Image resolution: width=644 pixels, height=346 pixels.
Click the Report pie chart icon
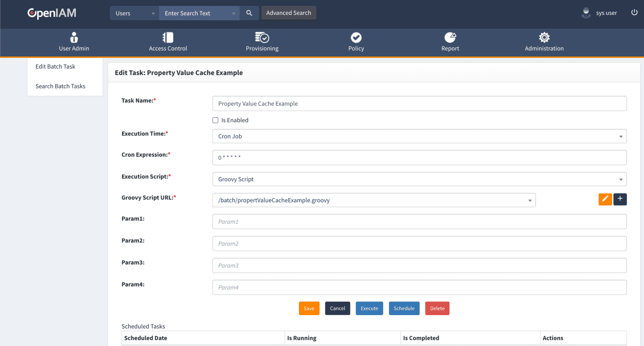[x=450, y=37]
